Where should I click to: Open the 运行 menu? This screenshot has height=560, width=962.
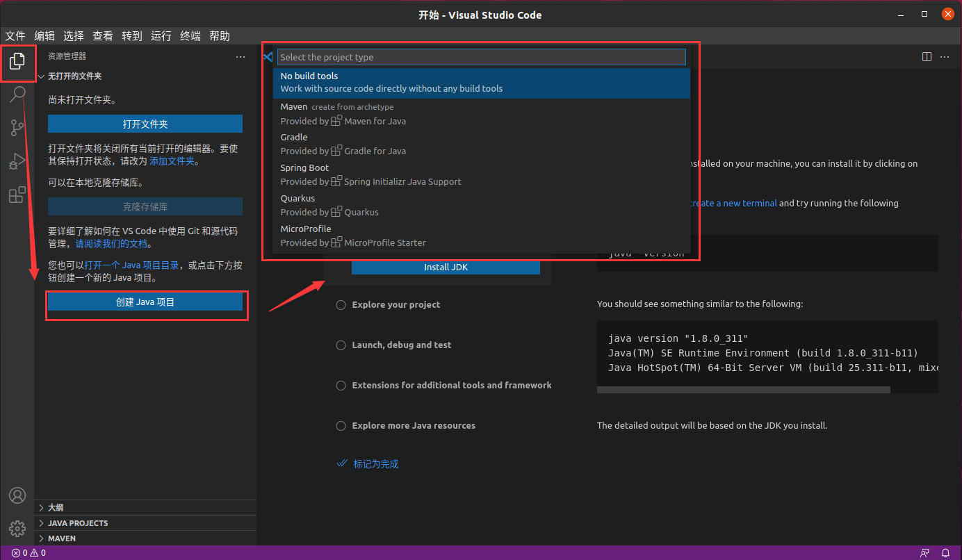pyautogui.click(x=161, y=36)
